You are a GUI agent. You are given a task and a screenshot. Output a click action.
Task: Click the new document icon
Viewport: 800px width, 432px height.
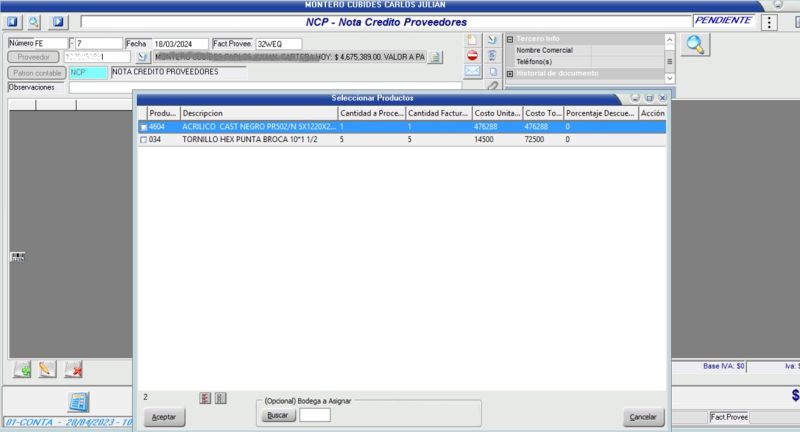pyautogui.click(x=473, y=40)
